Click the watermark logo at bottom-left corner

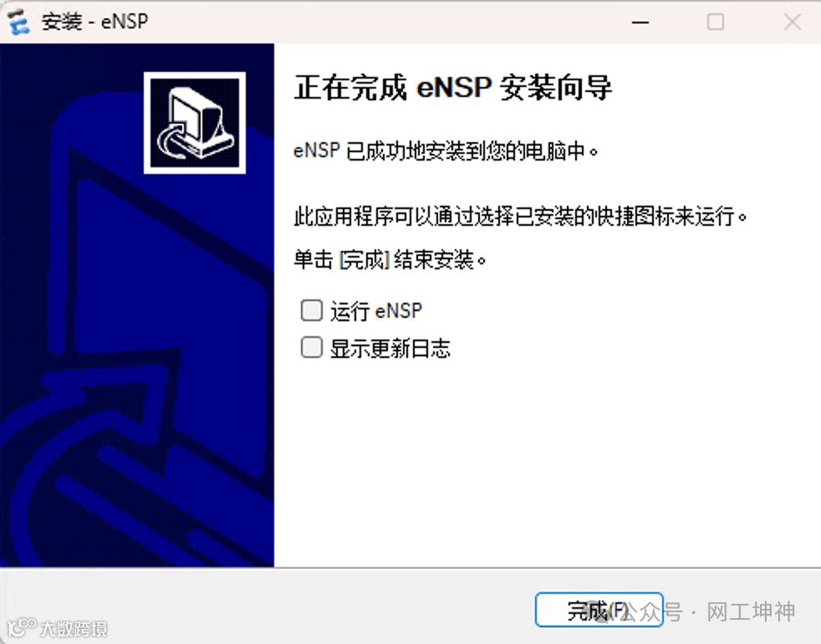22,628
